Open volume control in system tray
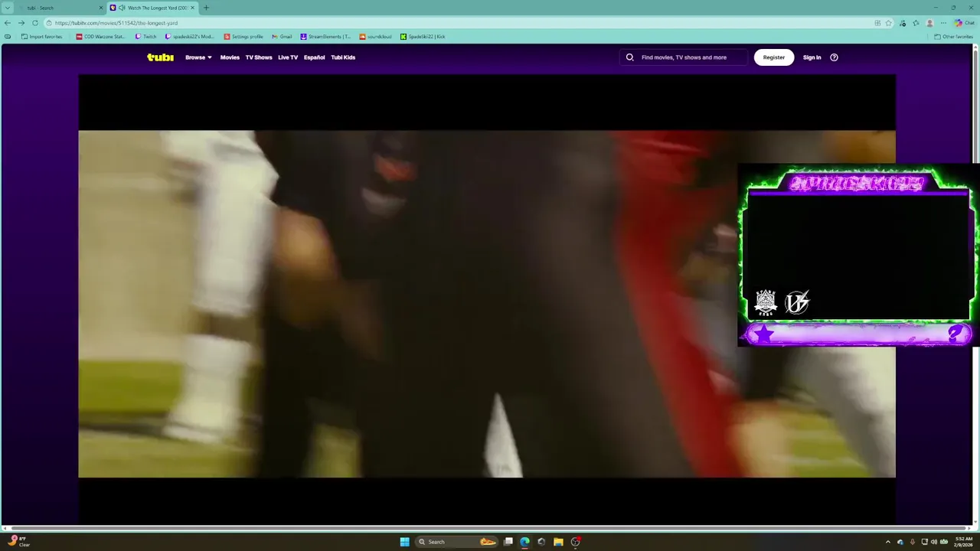The image size is (980, 551). point(934,542)
